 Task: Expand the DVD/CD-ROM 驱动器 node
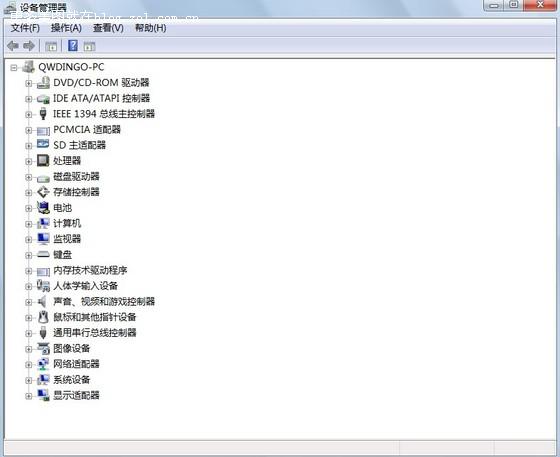point(29,83)
